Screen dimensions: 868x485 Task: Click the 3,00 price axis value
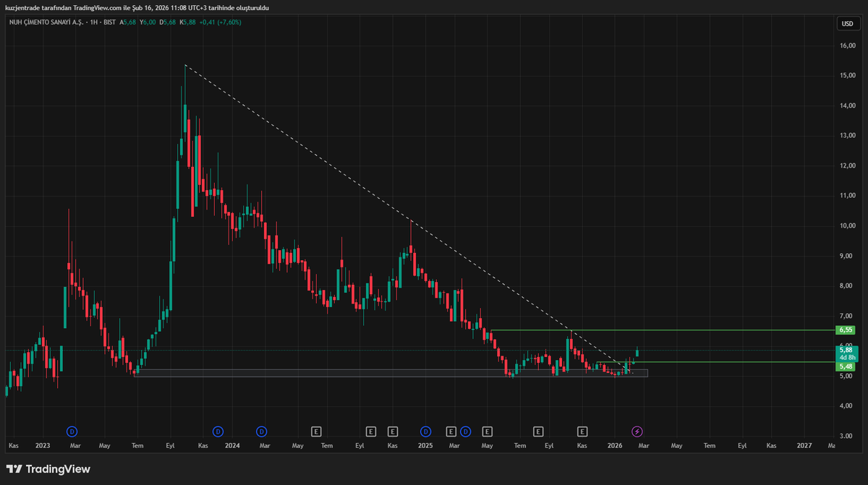pyautogui.click(x=847, y=436)
